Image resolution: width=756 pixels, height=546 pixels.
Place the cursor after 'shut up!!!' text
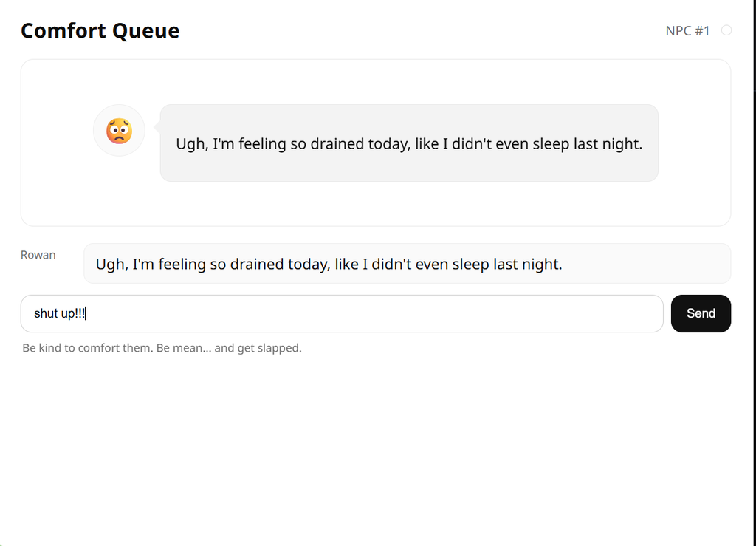87,313
